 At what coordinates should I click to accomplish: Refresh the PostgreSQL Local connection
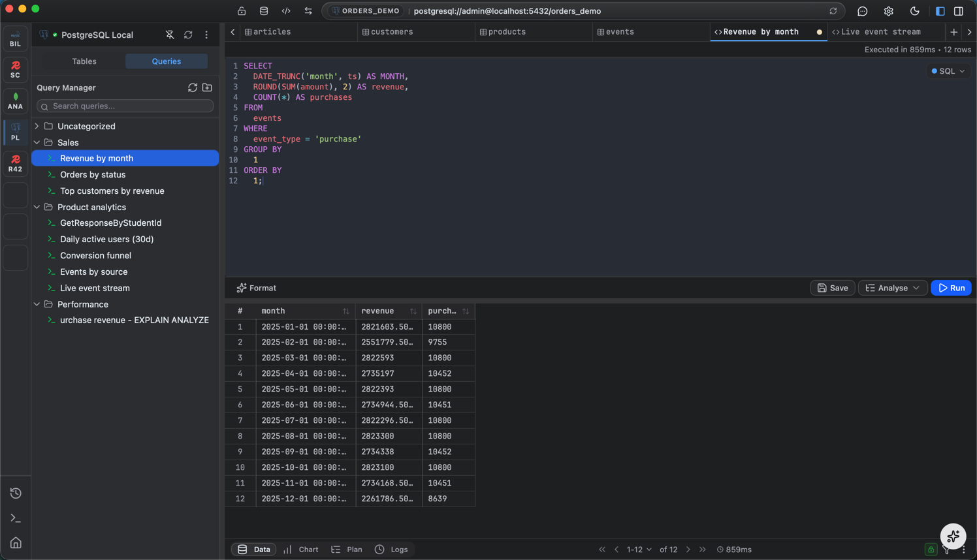188,35
